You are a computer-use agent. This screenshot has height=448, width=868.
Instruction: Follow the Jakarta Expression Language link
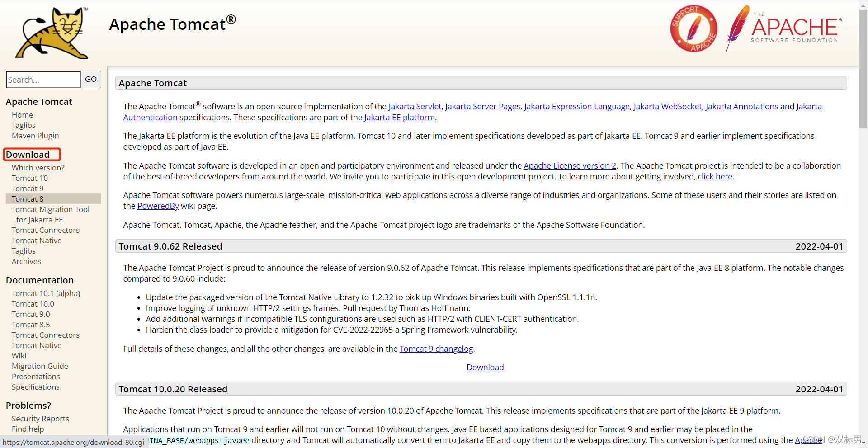tap(577, 107)
